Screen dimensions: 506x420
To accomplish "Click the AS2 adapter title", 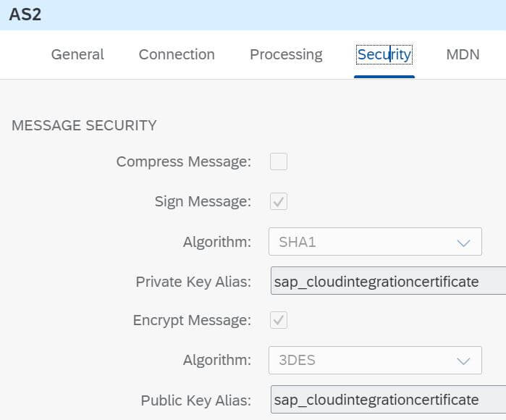I will point(25,14).
